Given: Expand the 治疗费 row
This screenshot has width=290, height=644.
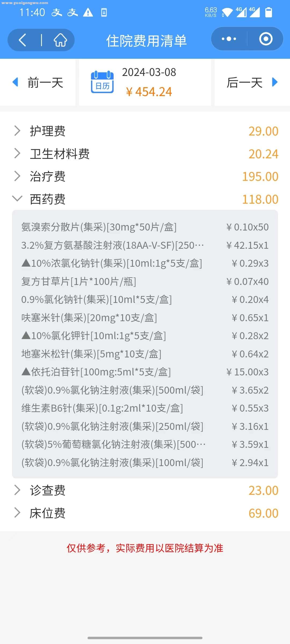Looking at the screenshot, I should coord(145,177).
